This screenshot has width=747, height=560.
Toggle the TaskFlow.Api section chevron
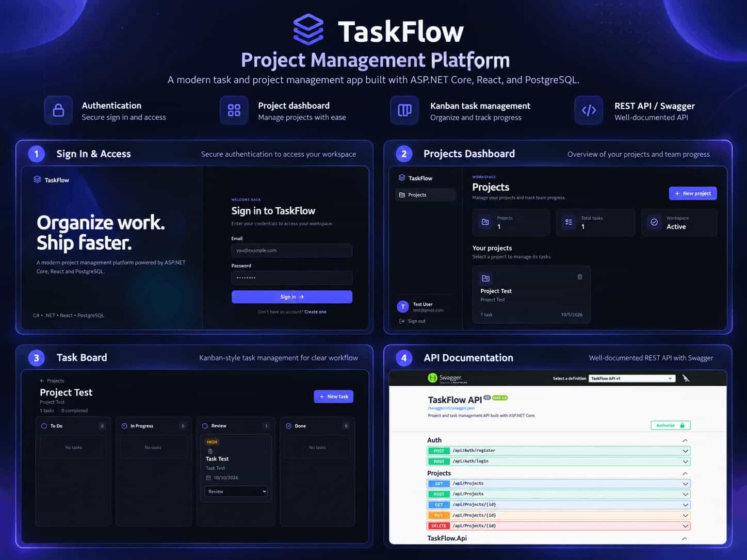click(684, 538)
